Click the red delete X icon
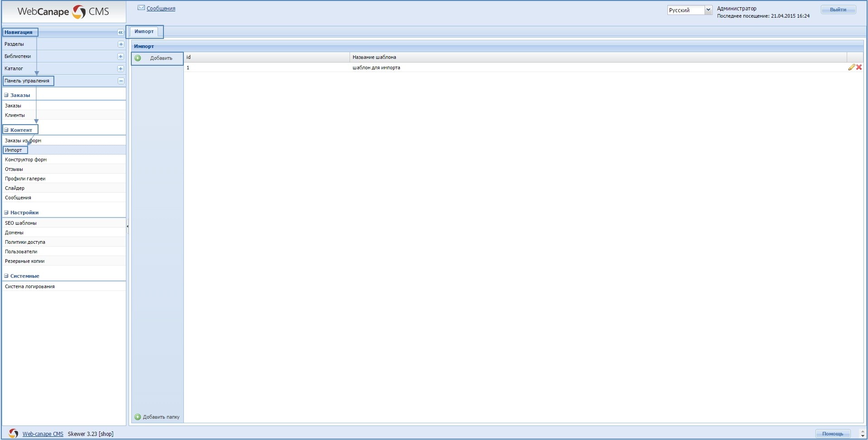 pyautogui.click(x=859, y=67)
